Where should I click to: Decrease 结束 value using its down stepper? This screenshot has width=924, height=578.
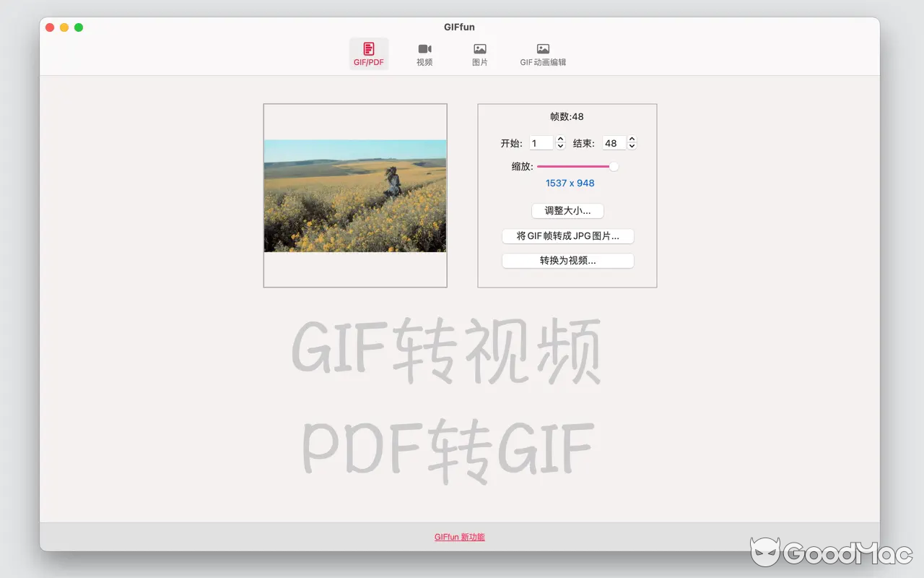[632, 146]
